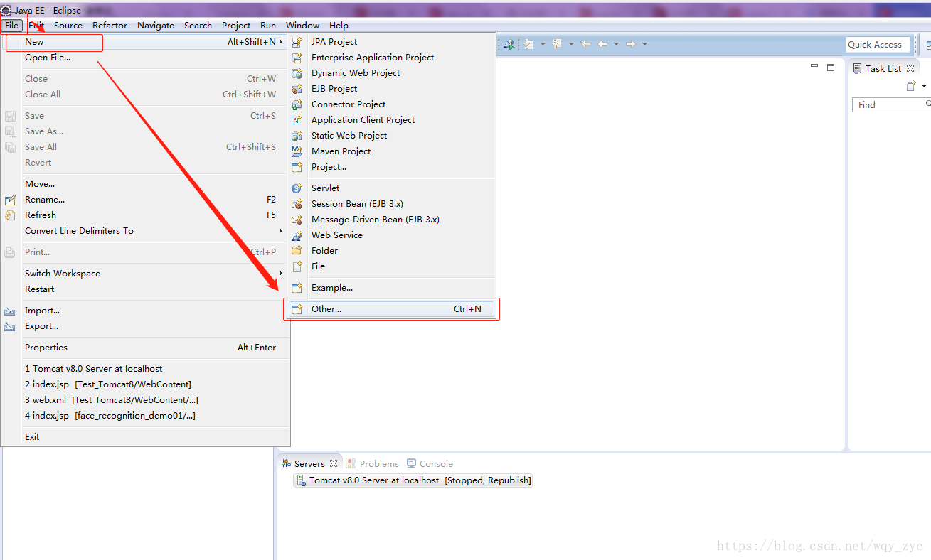Open the Search menu

(x=198, y=26)
